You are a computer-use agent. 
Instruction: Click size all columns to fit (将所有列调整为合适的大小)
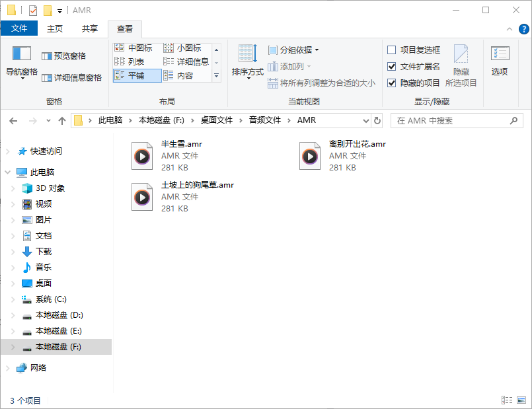(321, 83)
